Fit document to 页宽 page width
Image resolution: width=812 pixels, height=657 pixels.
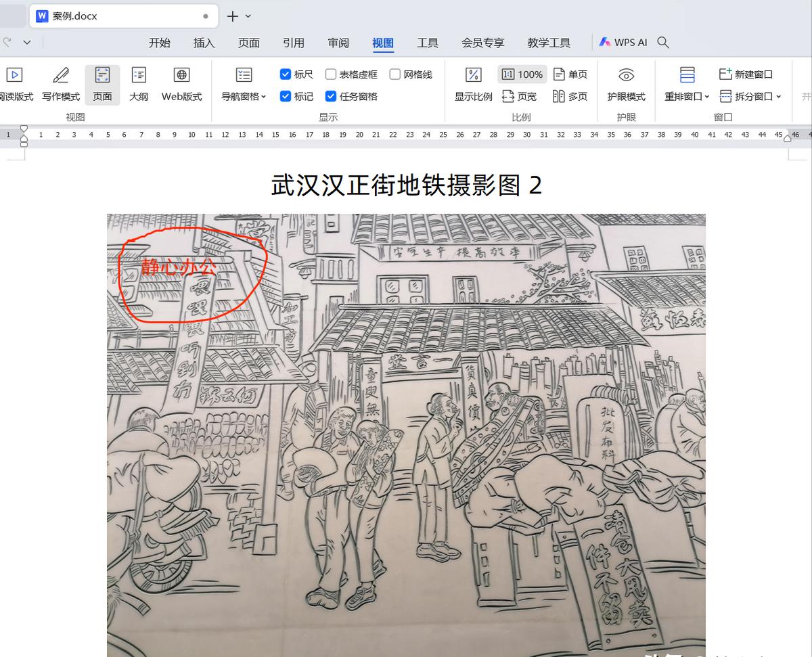point(520,97)
